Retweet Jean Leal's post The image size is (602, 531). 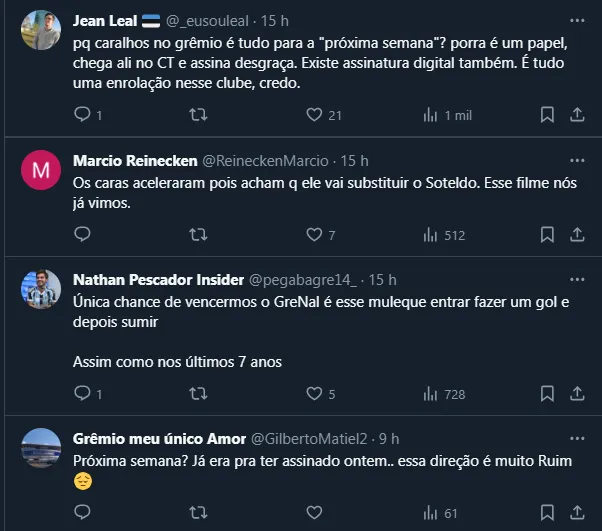pos(198,115)
